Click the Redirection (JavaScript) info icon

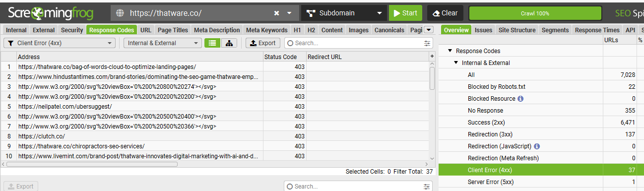tap(537, 146)
